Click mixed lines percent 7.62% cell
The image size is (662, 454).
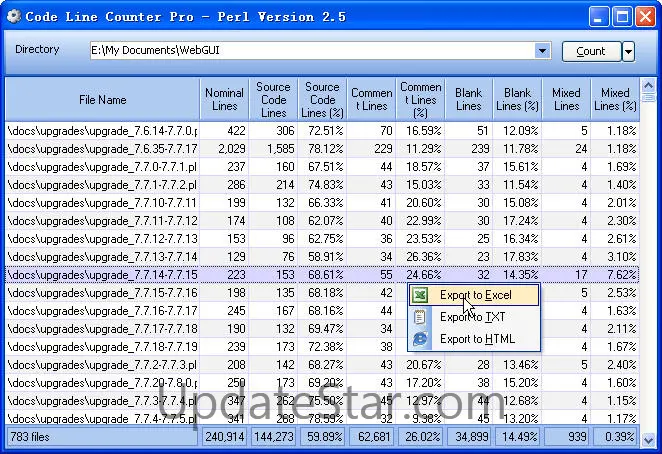622,275
